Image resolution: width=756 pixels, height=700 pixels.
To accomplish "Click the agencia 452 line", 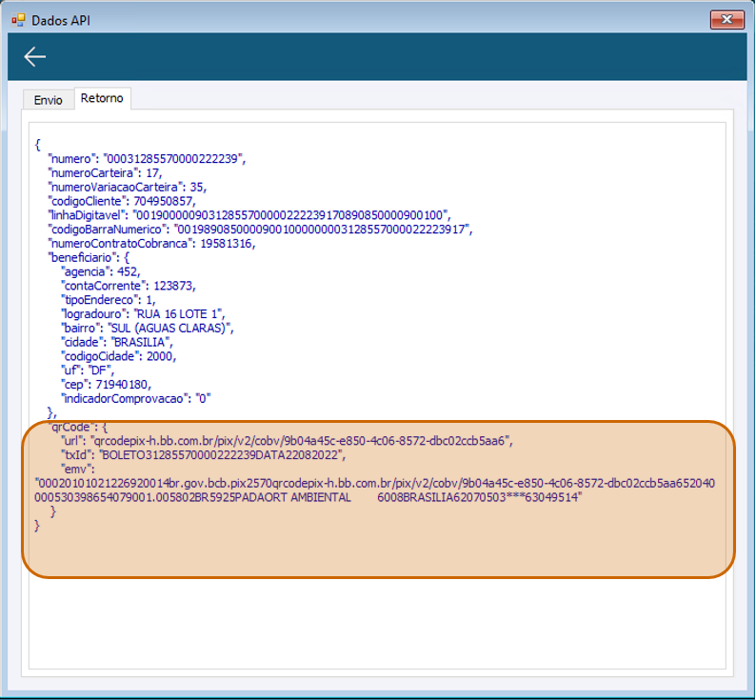I will [x=100, y=271].
